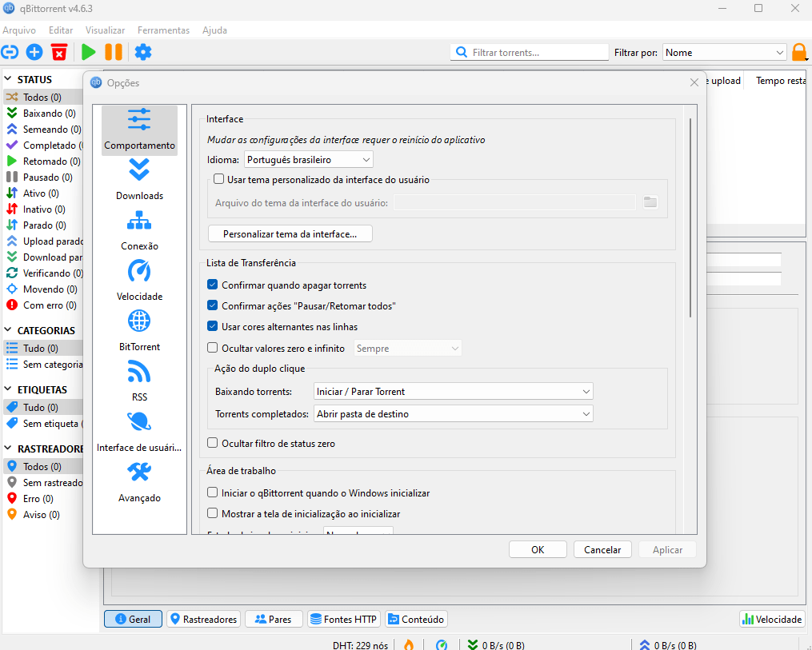Uncheck Usar cores alternantes nas linhas
Image resolution: width=812 pixels, height=650 pixels.
[x=212, y=326]
